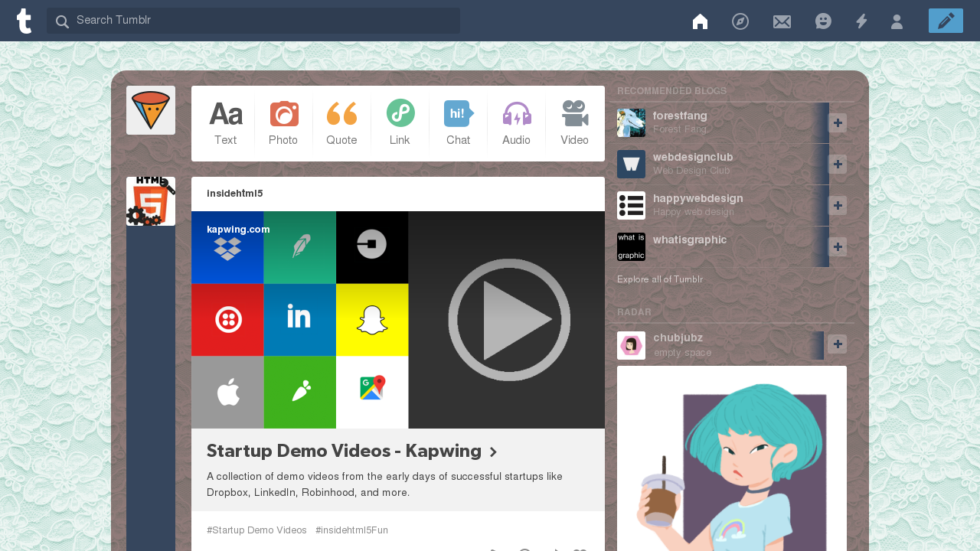The height and width of the screenshot is (551, 980).
Task: Open the Activity lightning icon
Action: coord(861,21)
